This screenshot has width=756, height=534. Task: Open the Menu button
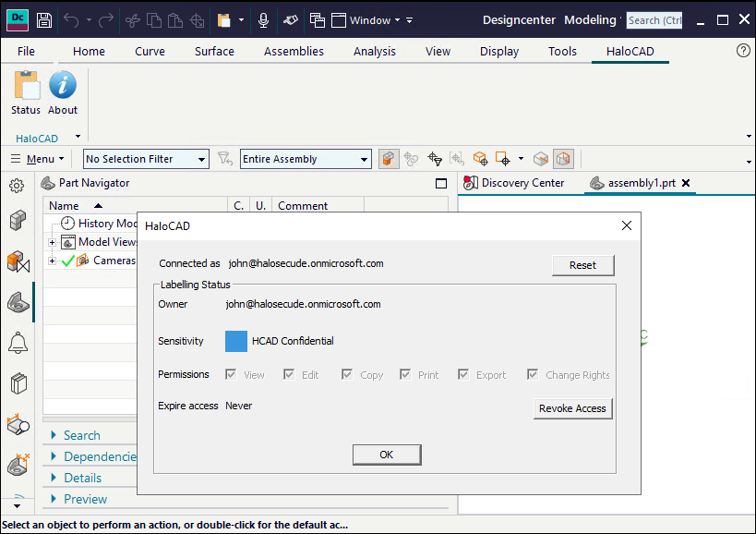(x=38, y=159)
